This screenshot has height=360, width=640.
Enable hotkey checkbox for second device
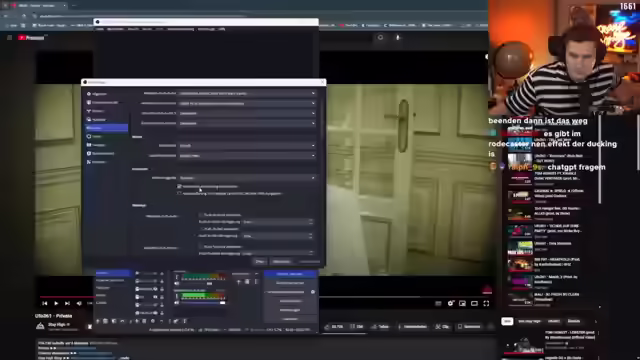201,247
